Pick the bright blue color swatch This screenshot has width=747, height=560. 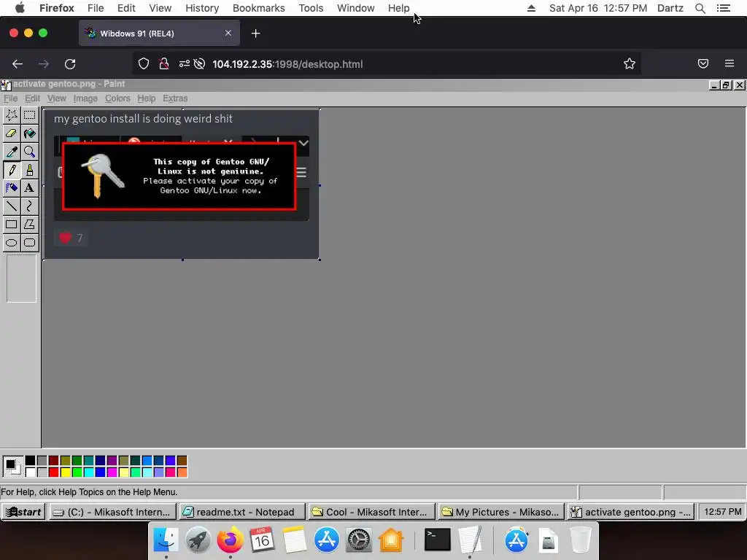coord(100,472)
